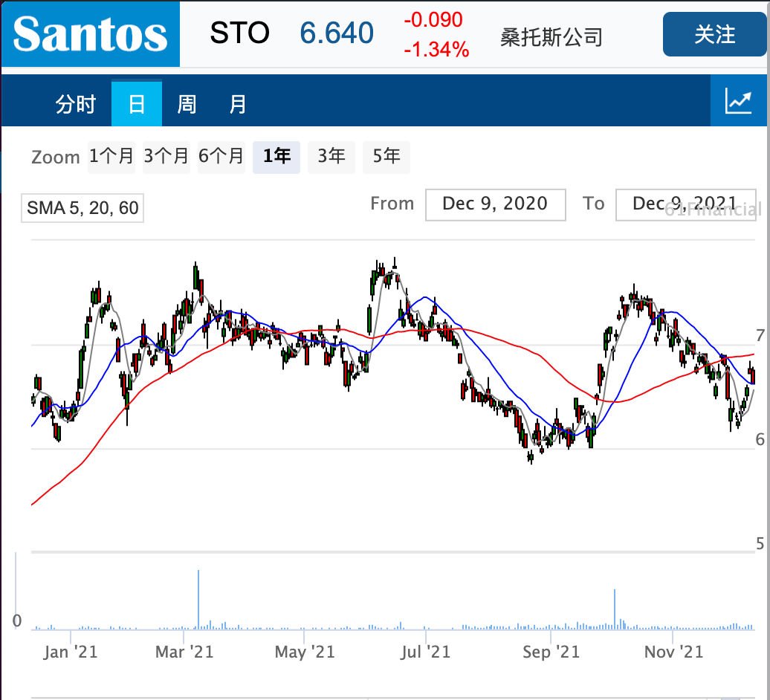Click the Nov '21 axis label
Viewport: 770px width, 700px height.
point(673,652)
